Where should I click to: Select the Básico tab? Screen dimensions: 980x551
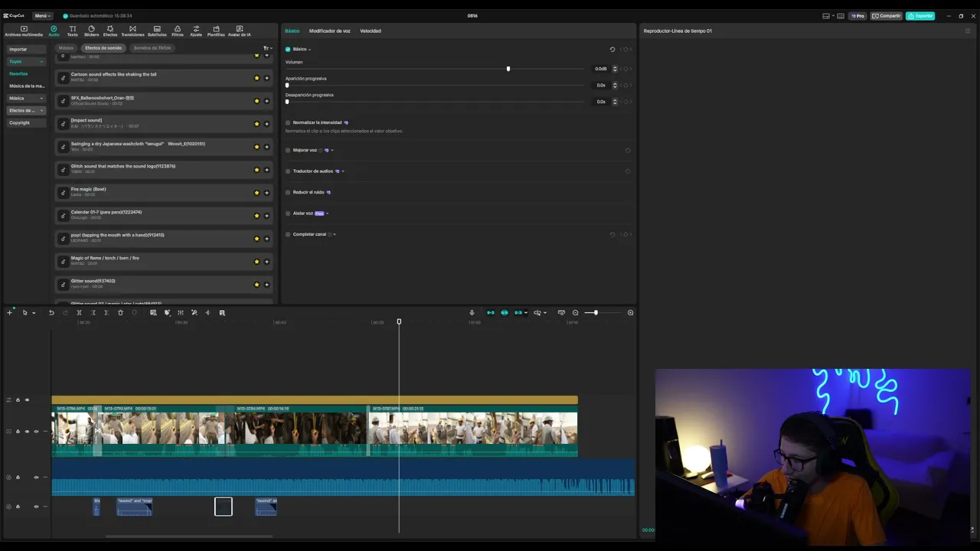(x=292, y=31)
